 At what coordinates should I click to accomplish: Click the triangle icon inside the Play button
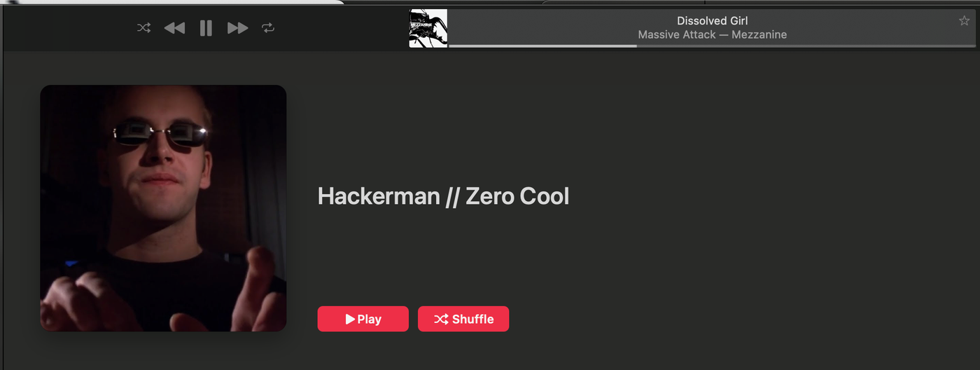pos(350,319)
